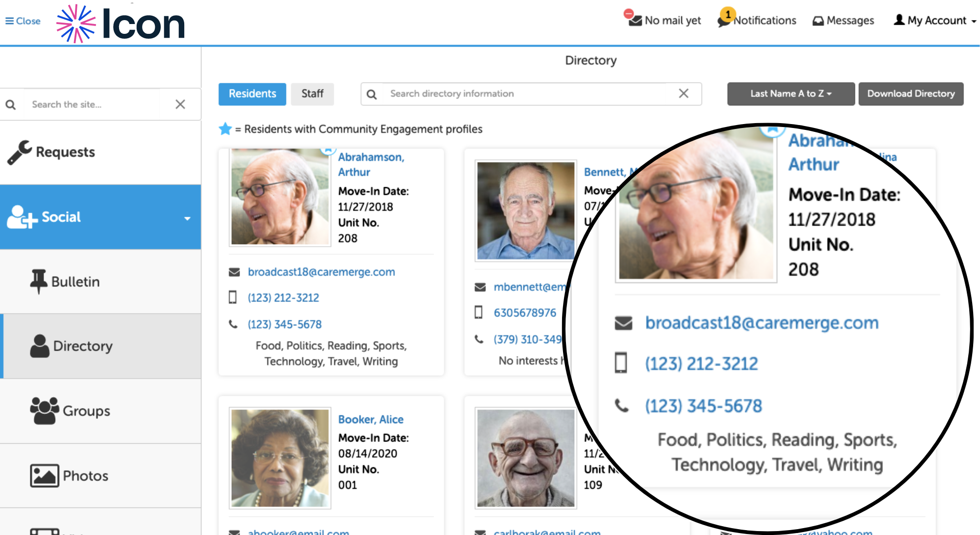
Task: Select the Residents filter
Action: click(x=252, y=94)
